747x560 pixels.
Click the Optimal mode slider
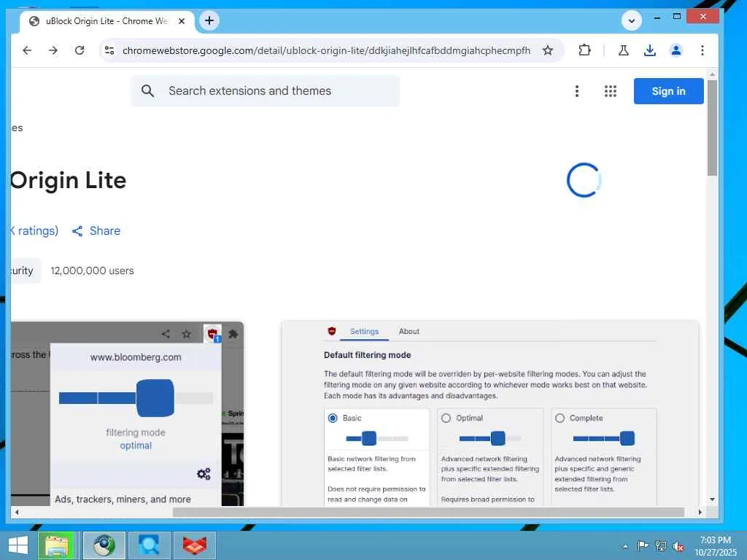tap(489, 438)
